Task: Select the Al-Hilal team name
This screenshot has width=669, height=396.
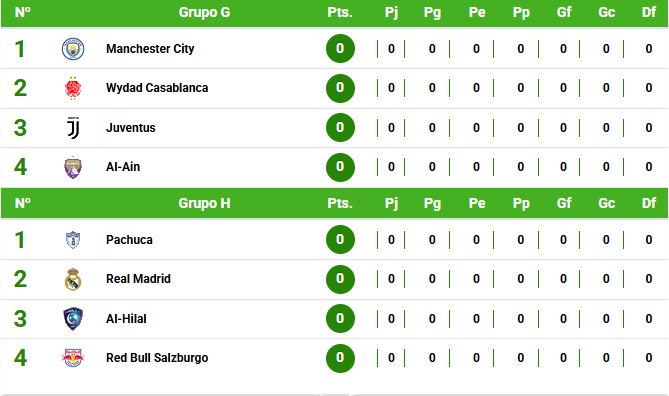Action: click(x=126, y=319)
